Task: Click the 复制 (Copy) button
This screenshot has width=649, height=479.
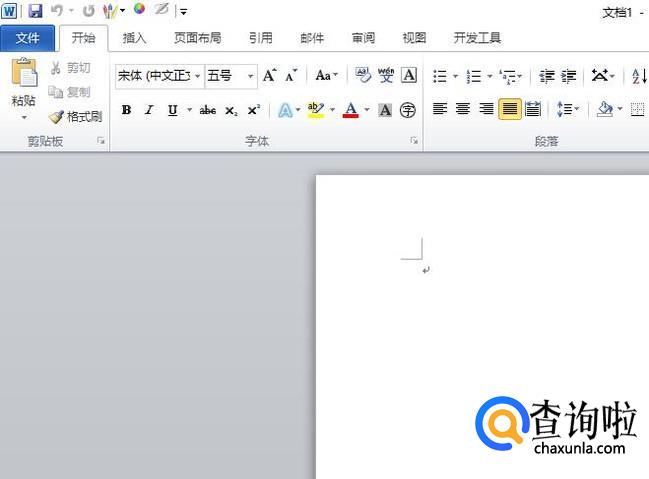Action: pos(70,92)
